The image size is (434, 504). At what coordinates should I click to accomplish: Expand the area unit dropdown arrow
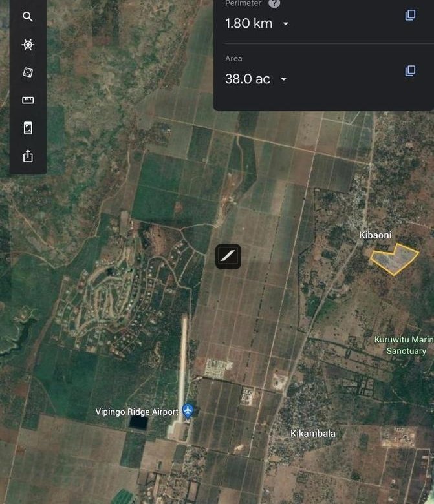pos(283,79)
